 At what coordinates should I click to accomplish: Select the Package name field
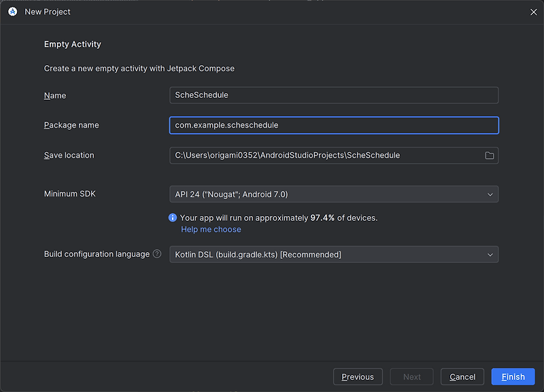tap(334, 125)
